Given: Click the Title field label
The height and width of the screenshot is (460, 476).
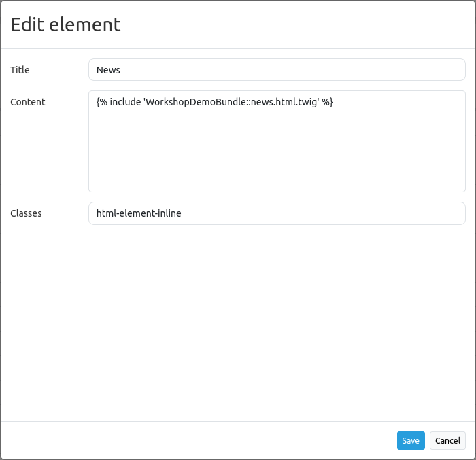Looking at the screenshot, I should click(20, 70).
